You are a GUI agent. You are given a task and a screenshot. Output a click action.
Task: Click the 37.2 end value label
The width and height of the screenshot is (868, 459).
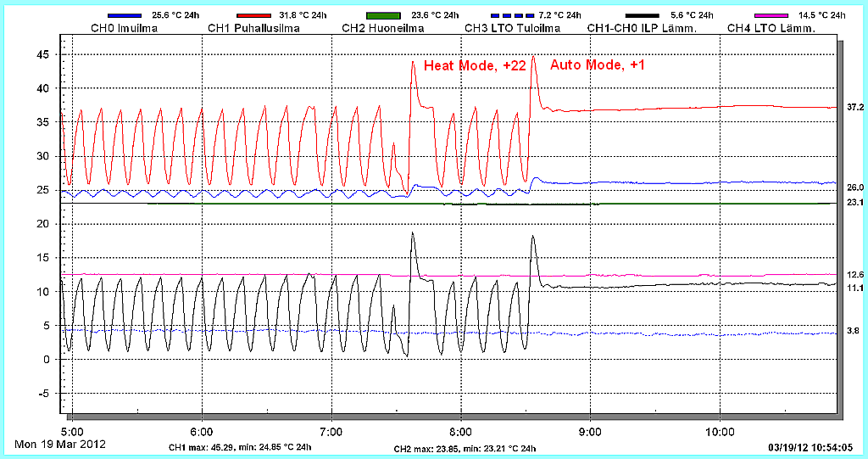854,108
